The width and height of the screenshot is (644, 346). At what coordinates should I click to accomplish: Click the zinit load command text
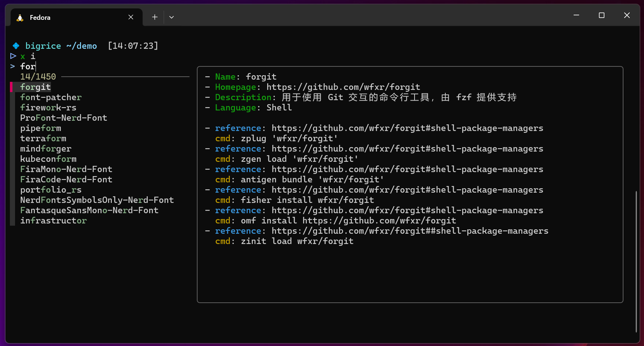coord(297,241)
